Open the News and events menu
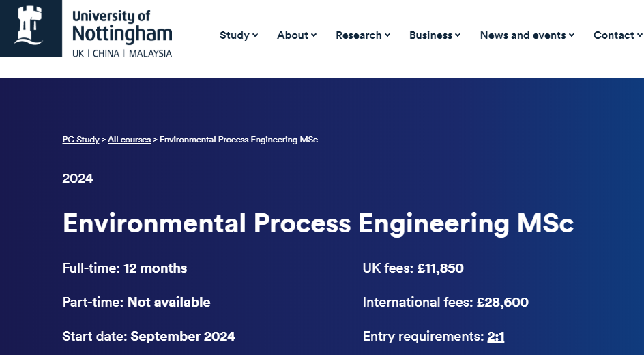 point(527,35)
